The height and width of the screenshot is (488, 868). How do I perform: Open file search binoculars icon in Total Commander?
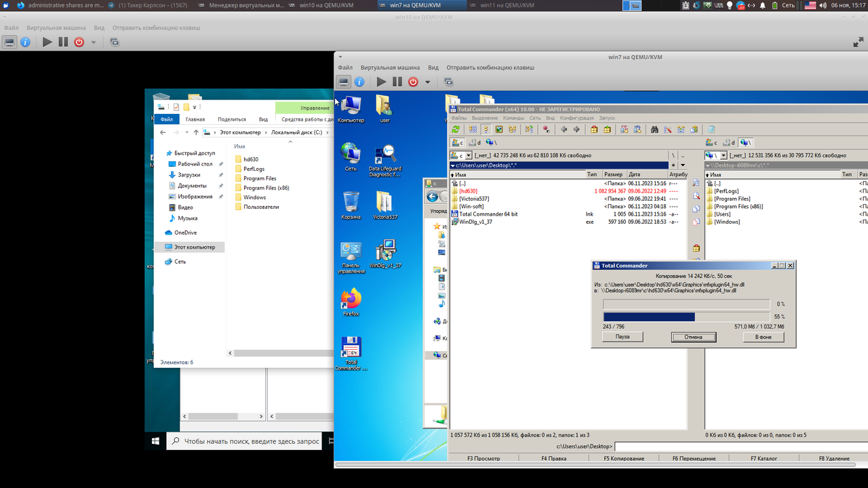pyautogui.click(x=654, y=129)
